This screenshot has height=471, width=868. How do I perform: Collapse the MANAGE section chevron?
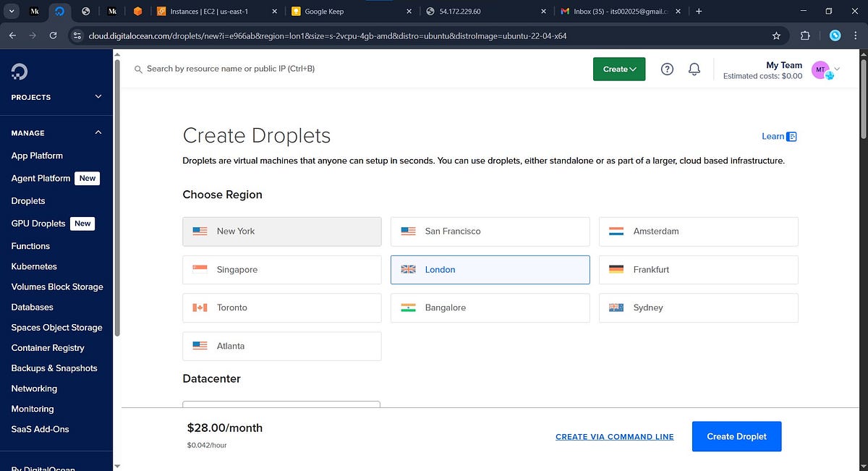tap(98, 132)
